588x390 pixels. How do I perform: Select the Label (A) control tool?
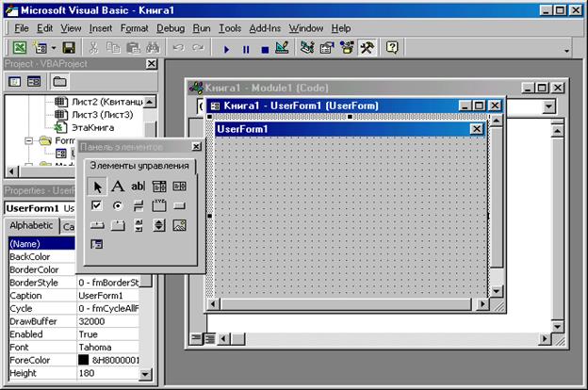[x=118, y=186]
